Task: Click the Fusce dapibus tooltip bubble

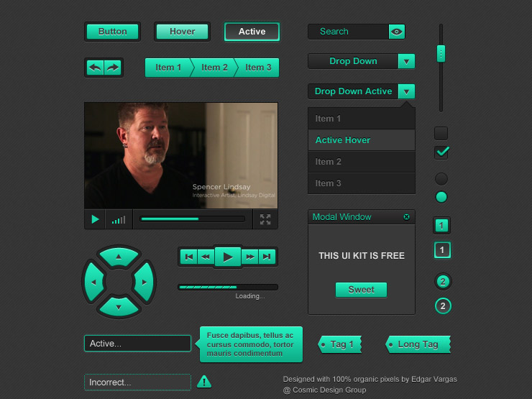Action: click(x=251, y=344)
